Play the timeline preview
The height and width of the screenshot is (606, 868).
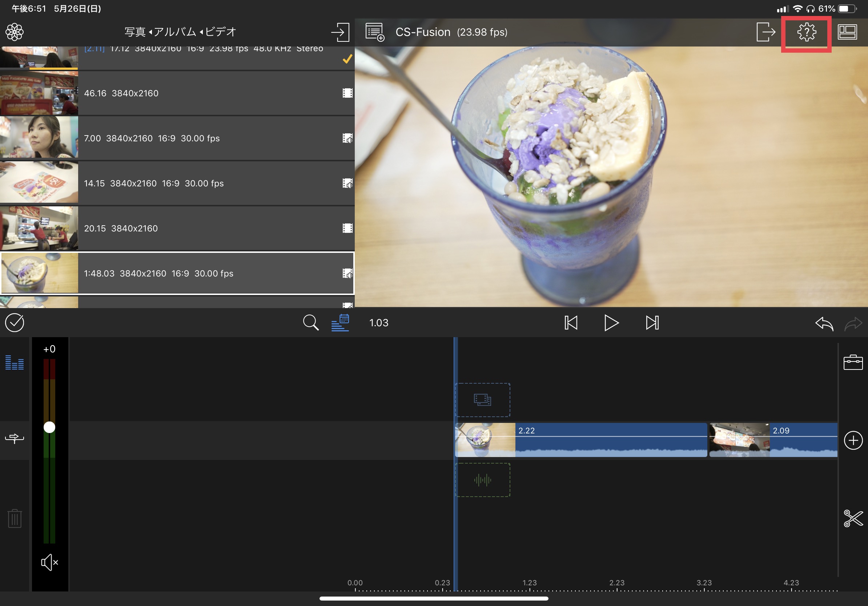(x=611, y=323)
